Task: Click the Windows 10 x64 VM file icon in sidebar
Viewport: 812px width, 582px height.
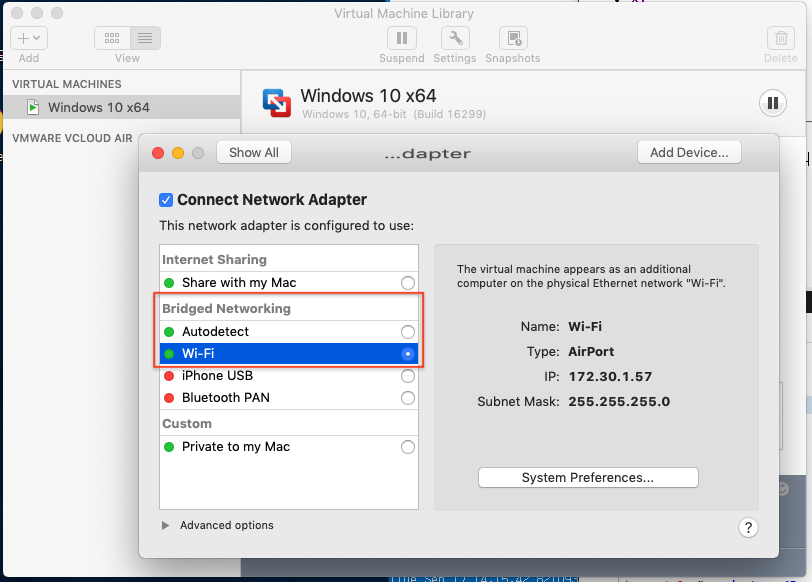Action: (x=33, y=107)
